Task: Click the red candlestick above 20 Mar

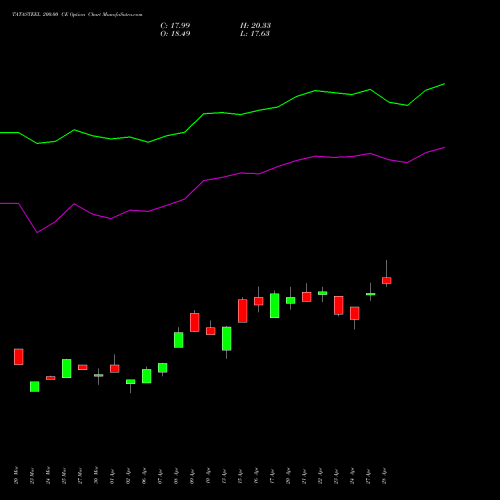Action: pyautogui.click(x=19, y=357)
